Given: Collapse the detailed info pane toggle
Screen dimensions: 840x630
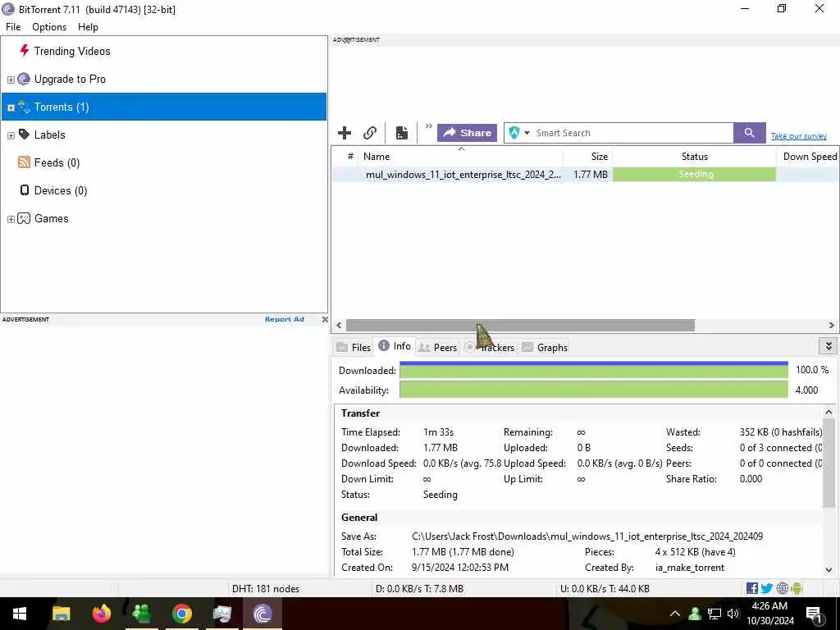Looking at the screenshot, I should 829,346.
